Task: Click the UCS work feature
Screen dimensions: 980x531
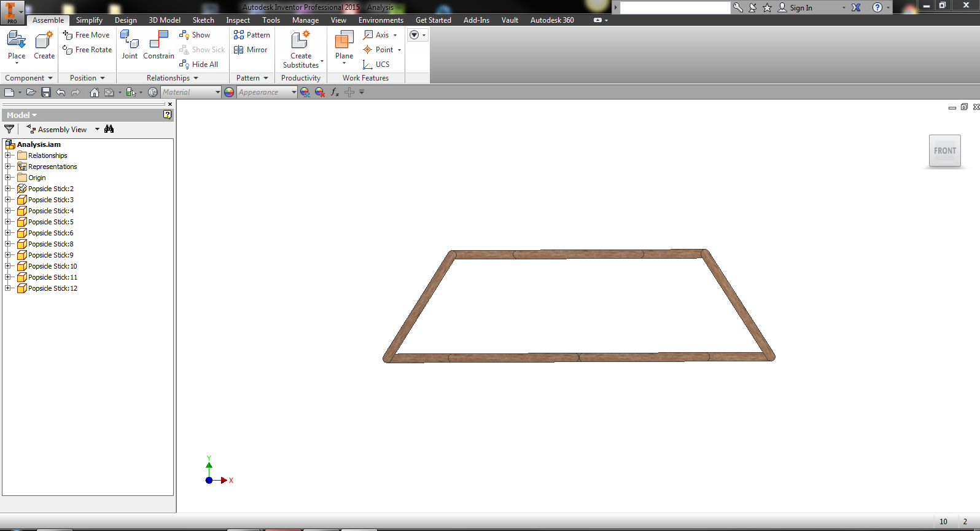Action: pyautogui.click(x=376, y=65)
